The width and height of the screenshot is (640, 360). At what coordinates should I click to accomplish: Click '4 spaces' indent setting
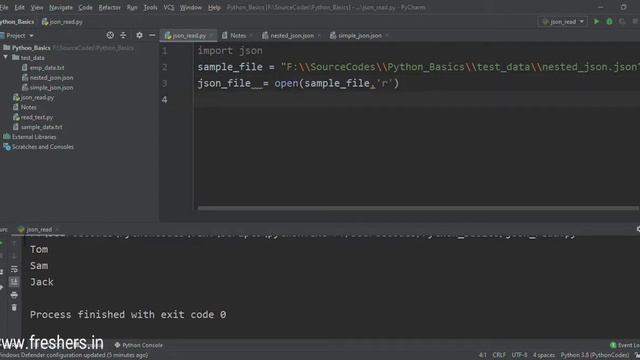(x=544, y=355)
